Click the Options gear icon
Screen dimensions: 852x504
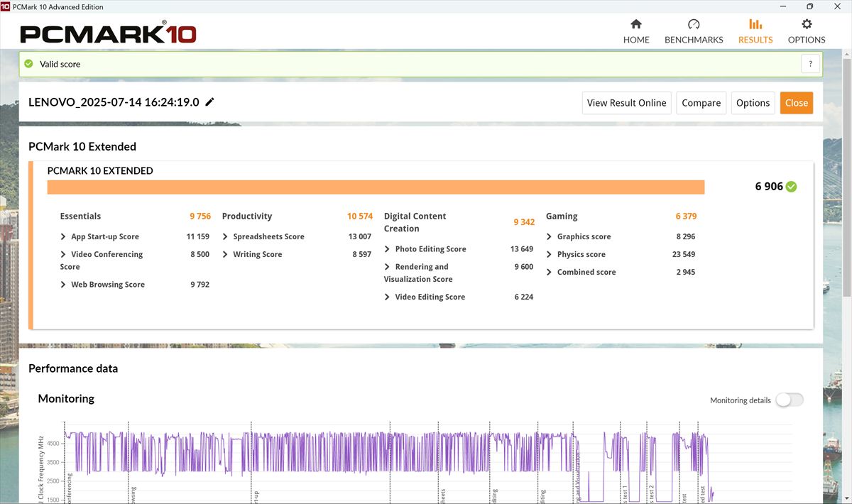pyautogui.click(x=807, y=24)
